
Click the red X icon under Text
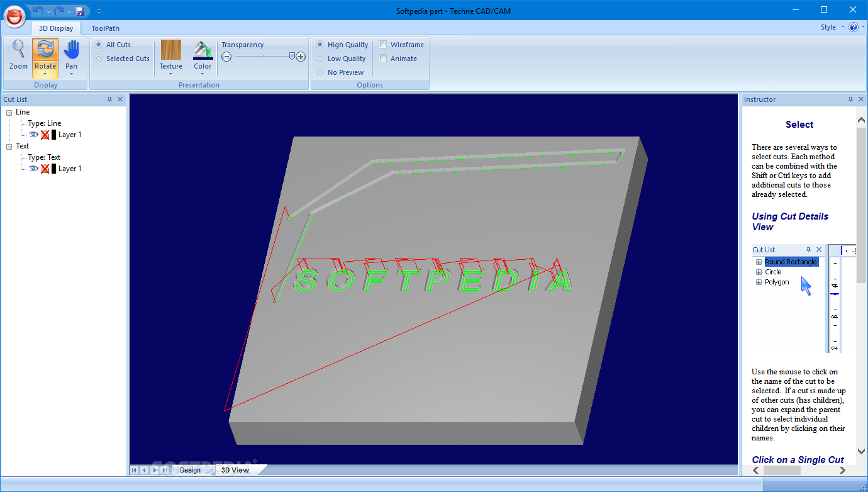(45, 169)
